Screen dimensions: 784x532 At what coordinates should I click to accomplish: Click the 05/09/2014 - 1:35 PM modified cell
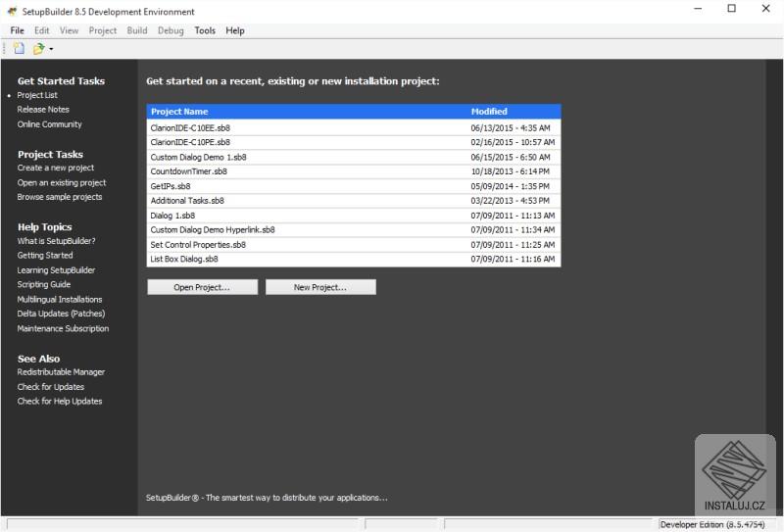(511, 186)
